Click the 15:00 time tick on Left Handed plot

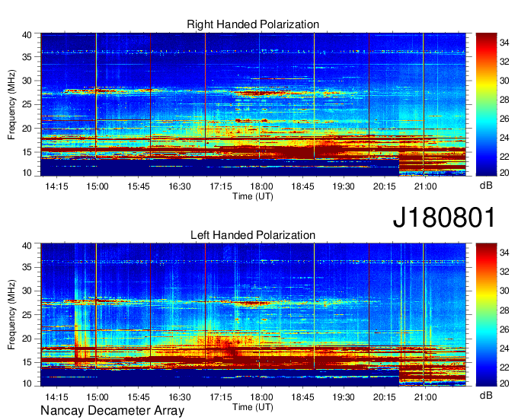pos(98,397)
